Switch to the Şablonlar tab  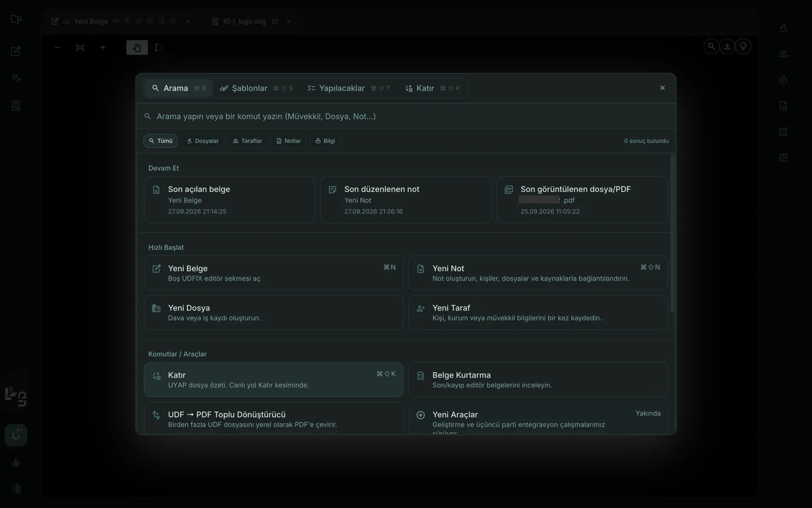point(256,88)
